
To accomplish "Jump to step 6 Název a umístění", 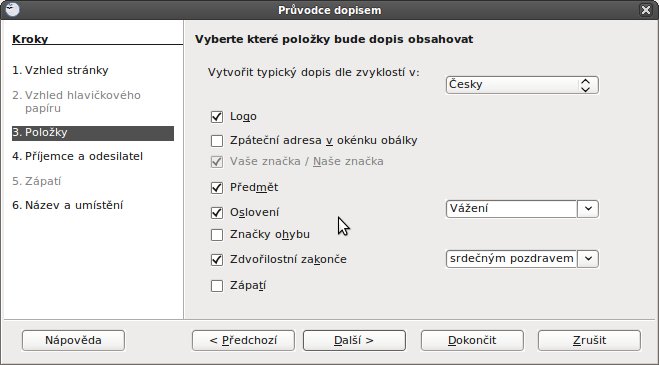I will [67, 205].
